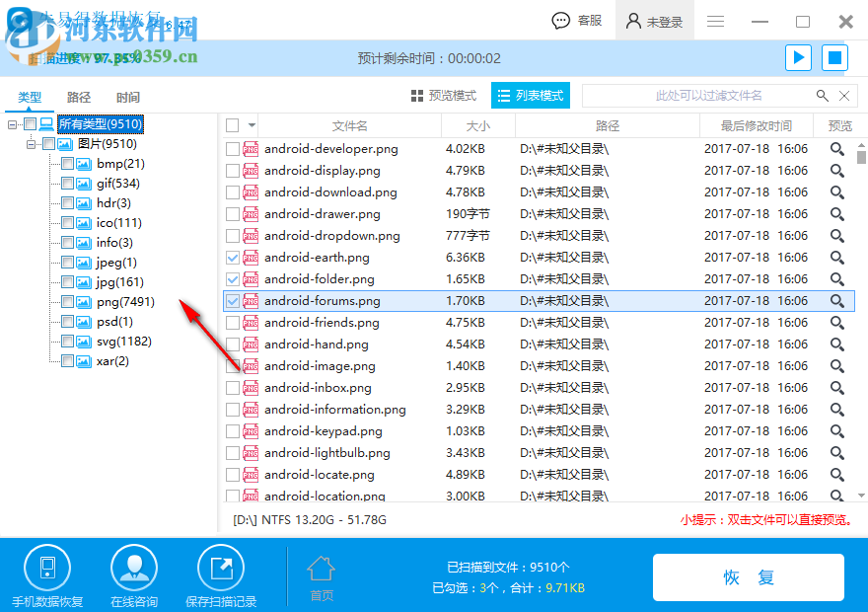Sort by 最后修改时间 column header
The image size is (868, 612).
click(757, 125)
